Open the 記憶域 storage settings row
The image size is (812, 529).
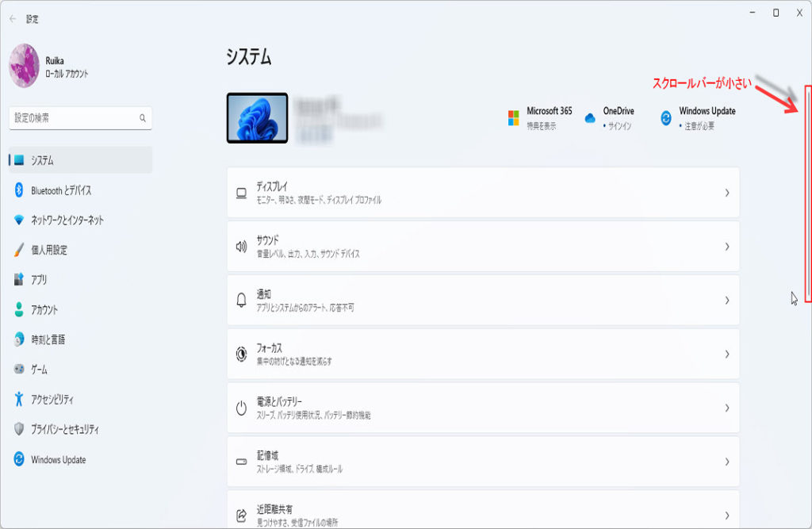[482, 462]
